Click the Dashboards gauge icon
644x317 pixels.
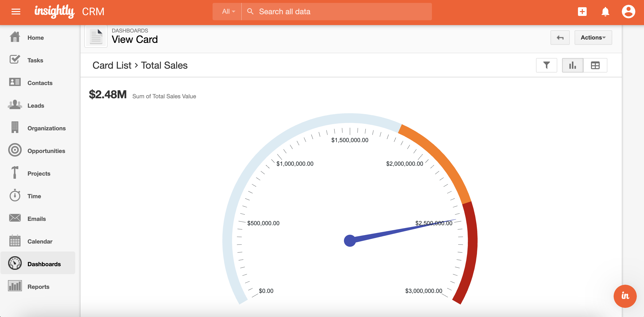point(15,263)
